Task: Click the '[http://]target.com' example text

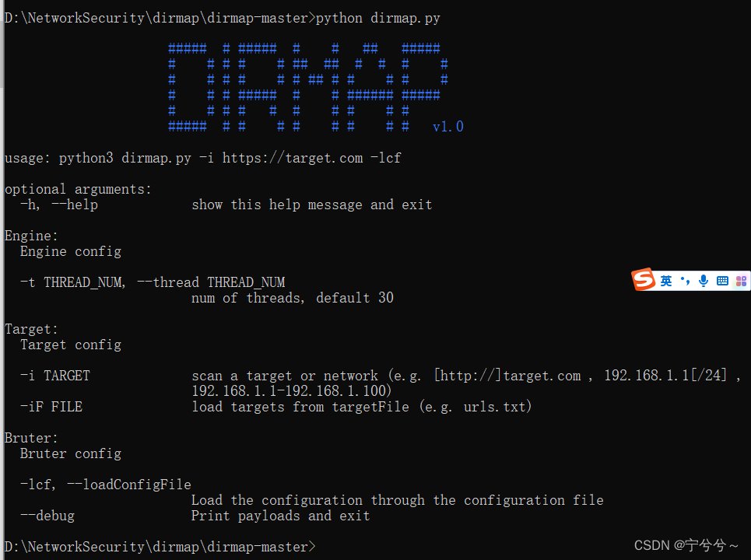Action: [507, 376]
